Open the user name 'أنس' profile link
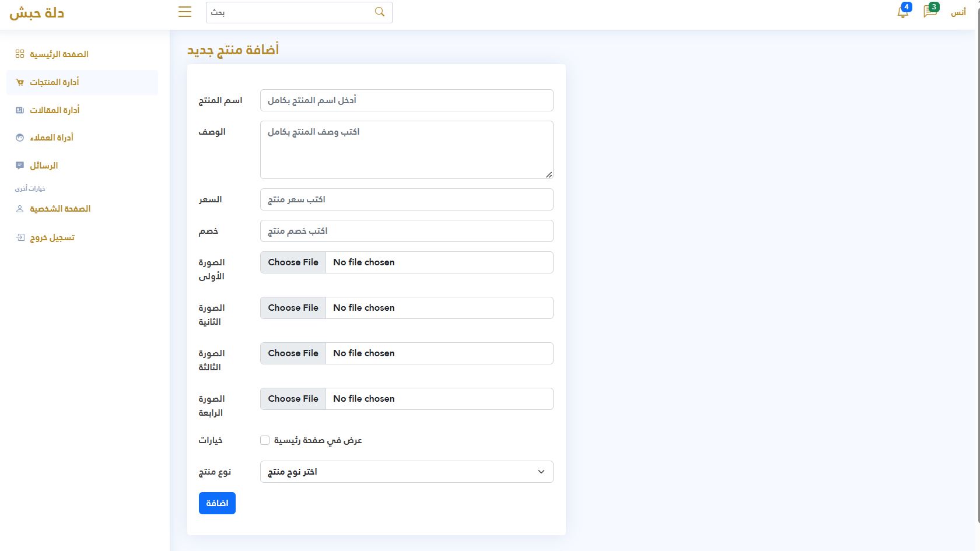The height and width of the screenshot is (551, 980). click(x=958, y=12)
